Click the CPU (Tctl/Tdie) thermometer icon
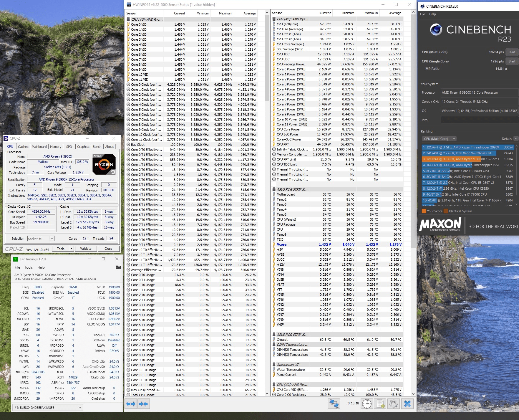Image resolution: width=519 pixels, height=420 pixels. pyautogui.click(x=274, y=24)
